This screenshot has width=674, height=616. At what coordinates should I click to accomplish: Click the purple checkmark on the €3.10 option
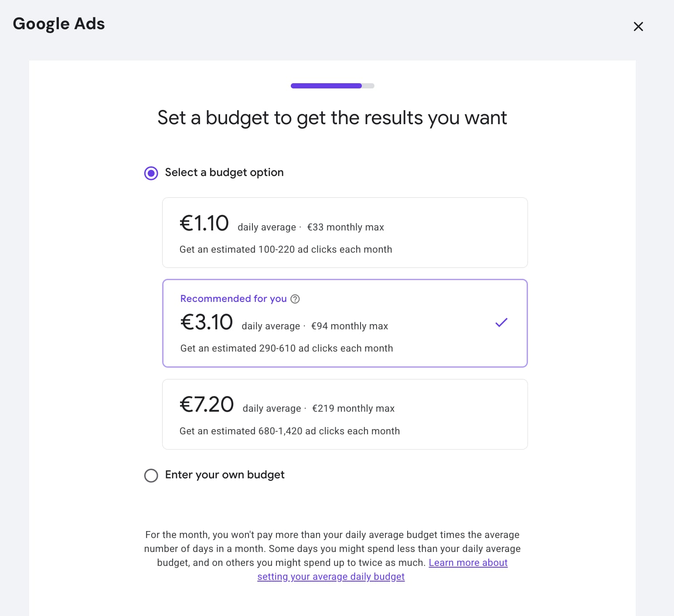(501, 323)
